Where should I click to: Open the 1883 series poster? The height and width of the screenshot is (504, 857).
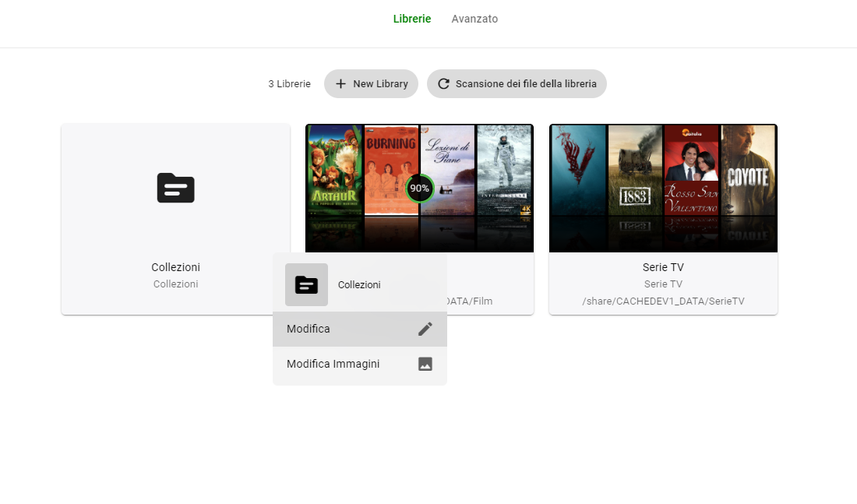point(635,170)
